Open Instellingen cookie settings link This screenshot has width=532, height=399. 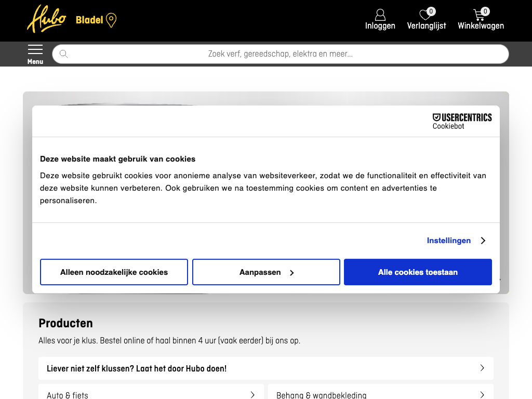(448, 241)
